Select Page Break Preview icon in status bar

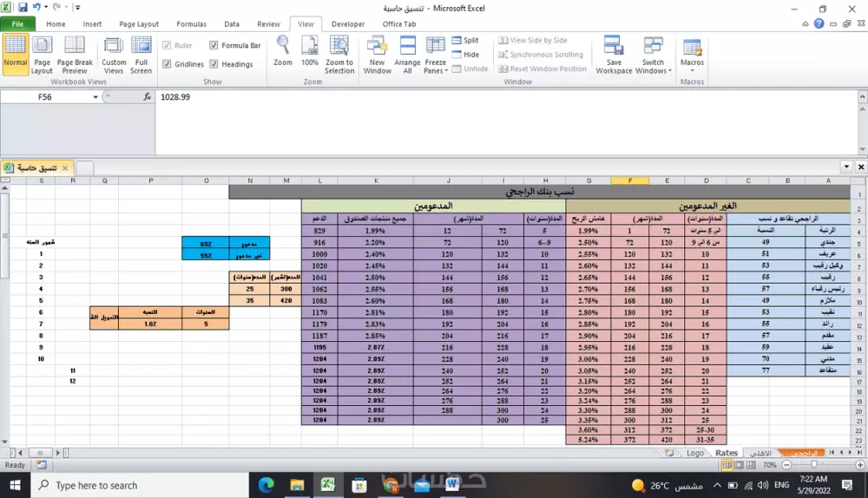click(751, 465)
